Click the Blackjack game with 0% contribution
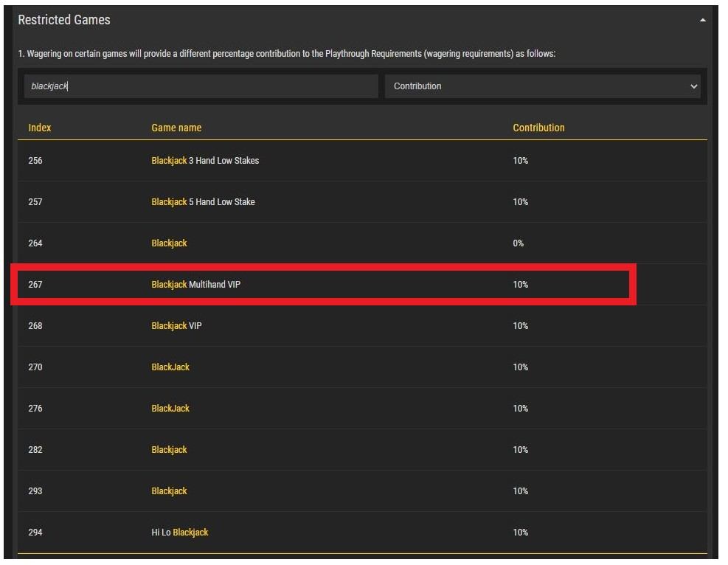 169,243
